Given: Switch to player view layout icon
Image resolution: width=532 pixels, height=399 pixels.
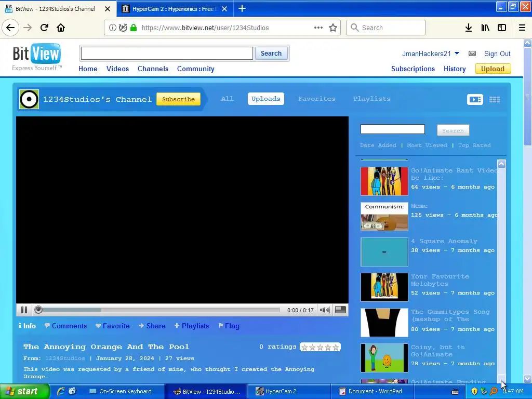Looking at the screenshot, I should pyautogui.click(x=475, y=99).
